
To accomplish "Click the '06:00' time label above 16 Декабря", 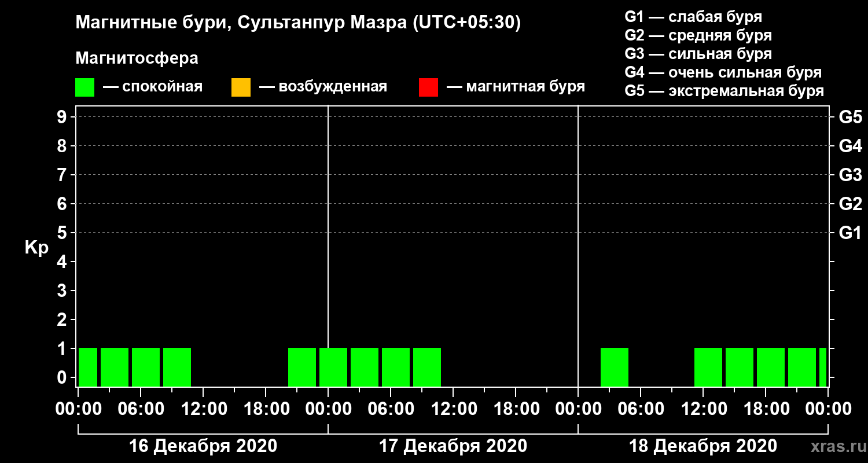I will pyautogui.click(x=141, y=409).
